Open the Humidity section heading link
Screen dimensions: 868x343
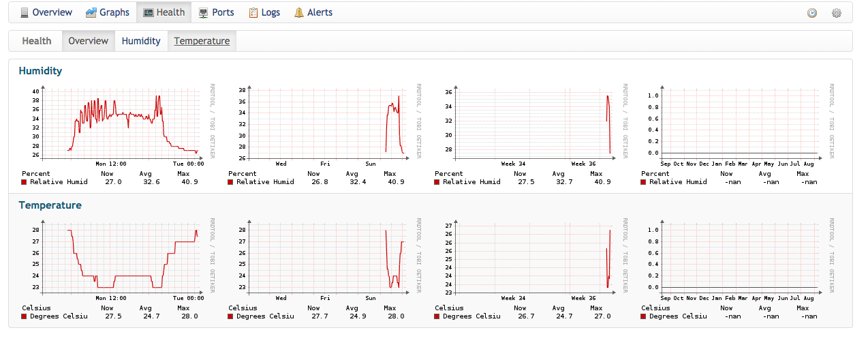click(40, 70)
